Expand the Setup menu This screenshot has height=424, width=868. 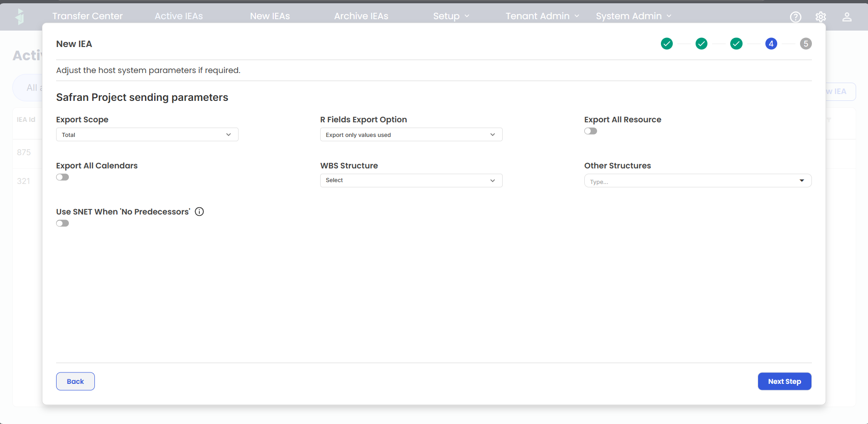click(451, 16)
